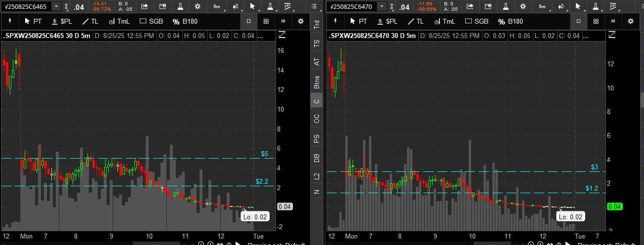Image resolution: width=644 pixels, height=245 pixels.
Task: Open the chart style candlestick dropdown in the left chart
Action: [x=236, y=6]
